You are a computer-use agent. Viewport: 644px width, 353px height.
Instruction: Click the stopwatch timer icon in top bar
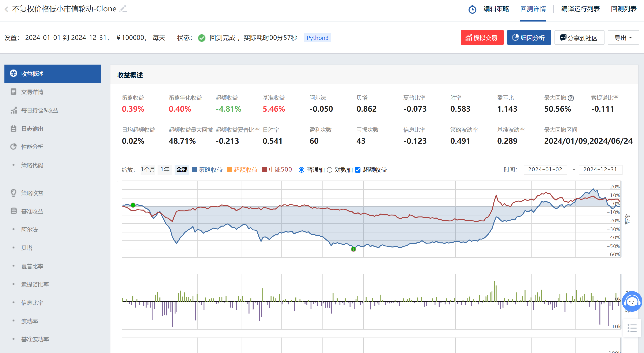(x=472, y=9)
